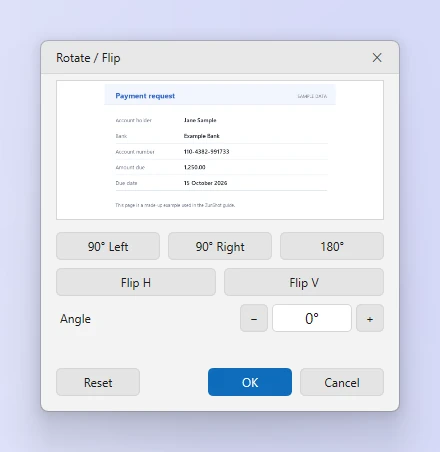Click 'Jane Sample' in the preview

pos(200,120)
